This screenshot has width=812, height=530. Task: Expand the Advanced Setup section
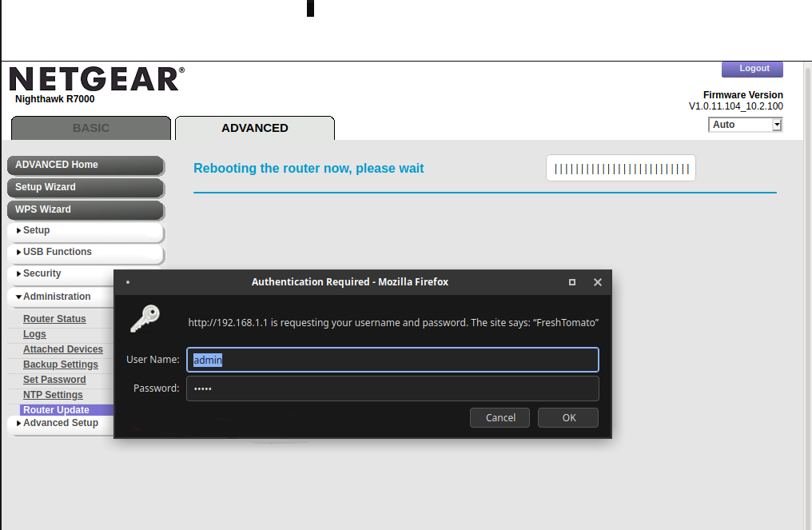61,423
